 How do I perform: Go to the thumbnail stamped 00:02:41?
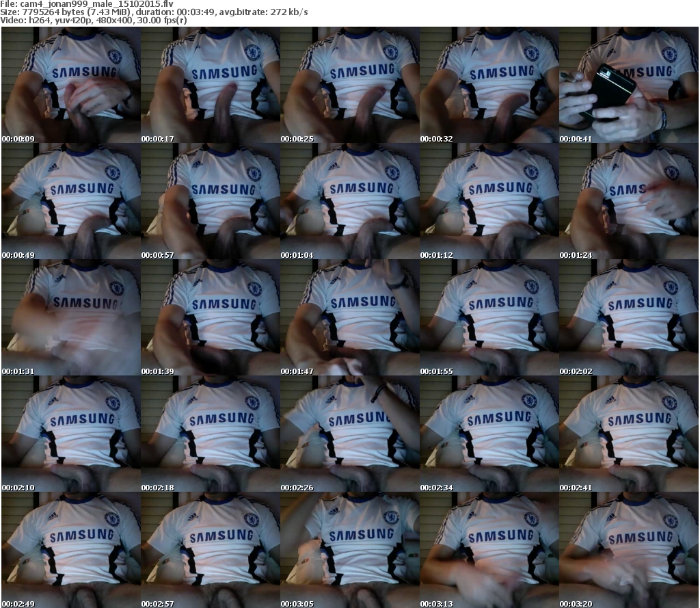tap(629, 434)
